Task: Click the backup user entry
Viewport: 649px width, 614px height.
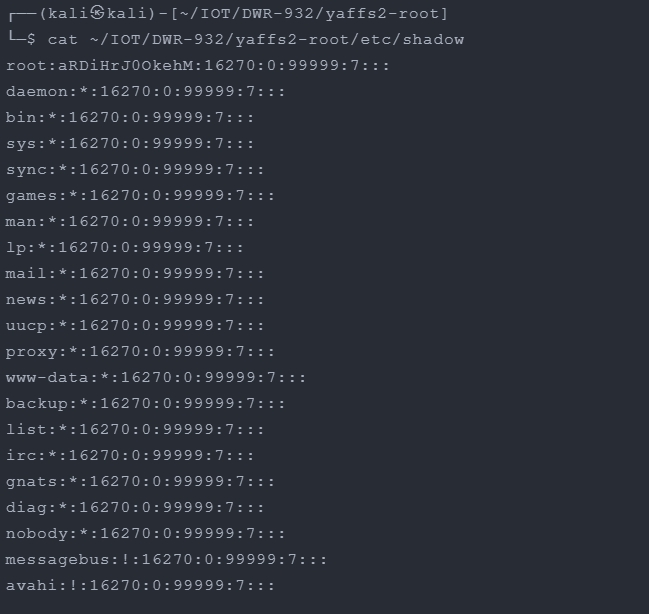Action: pyautogui.click(x=145, y=404)
